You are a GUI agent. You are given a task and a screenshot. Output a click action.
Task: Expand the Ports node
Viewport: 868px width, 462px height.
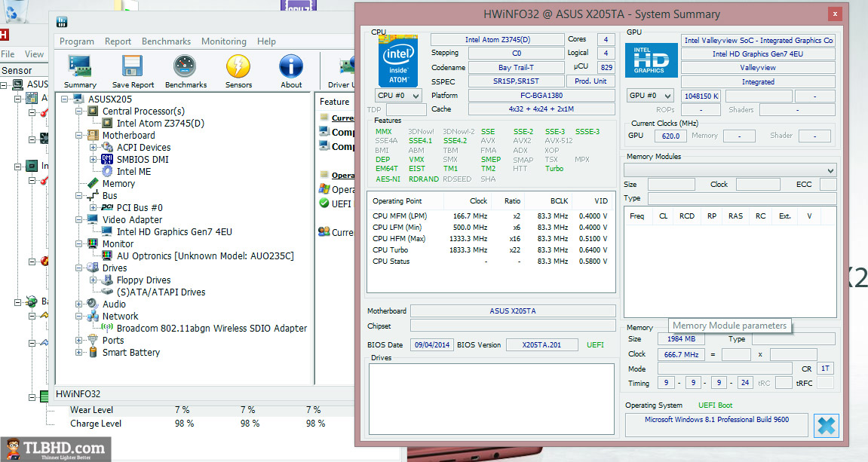[79, 340]
